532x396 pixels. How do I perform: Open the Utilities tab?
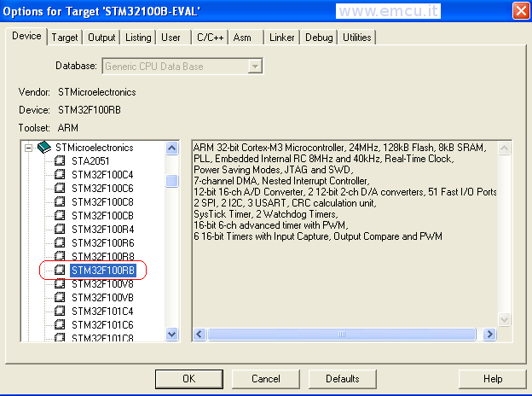356,38
